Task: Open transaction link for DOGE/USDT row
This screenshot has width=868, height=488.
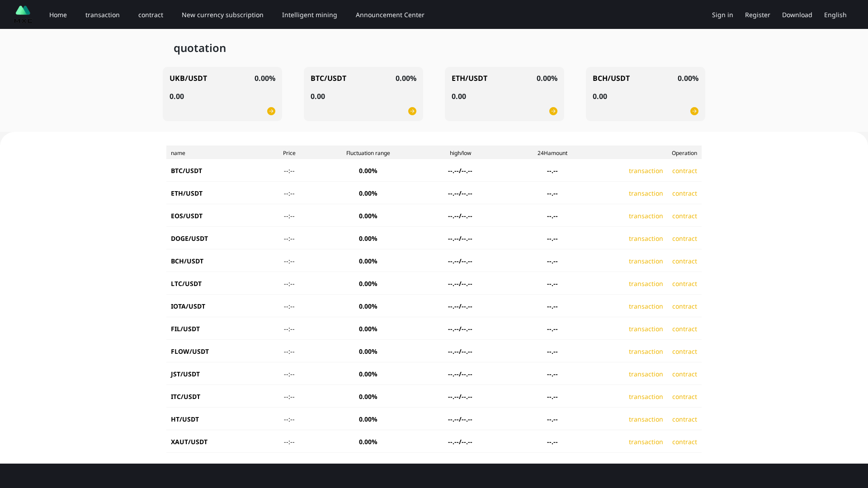Action: point(646,239)
